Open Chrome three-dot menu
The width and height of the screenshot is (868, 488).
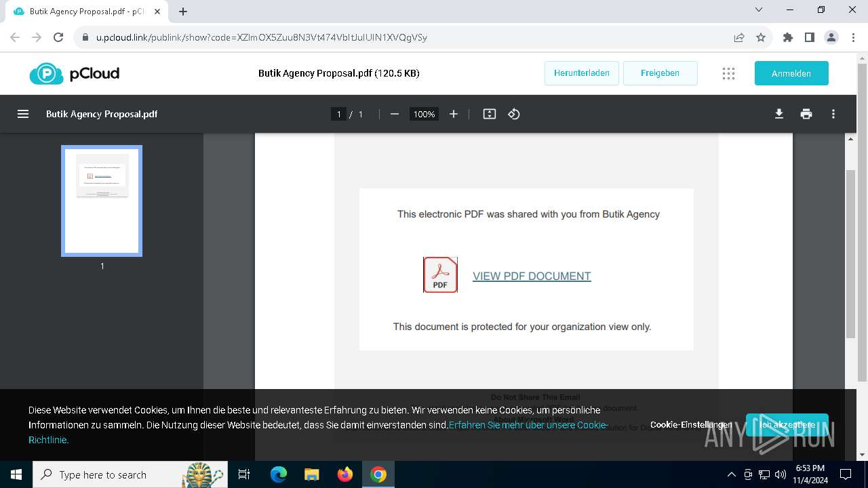853,37
